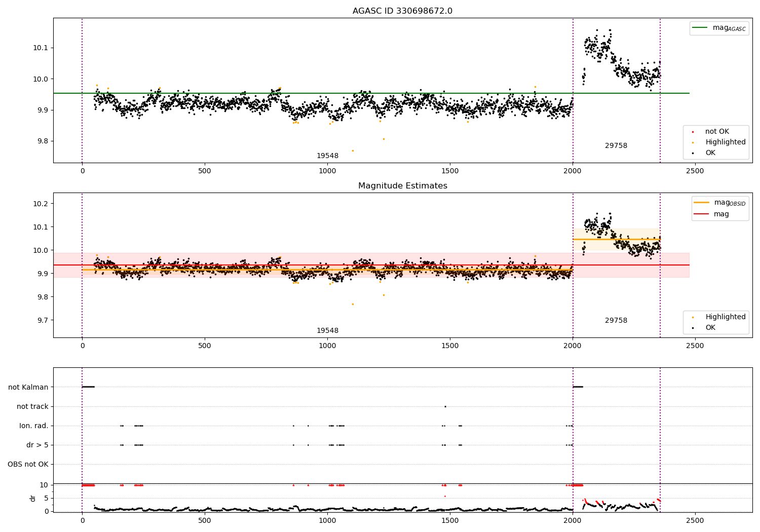The width and height of the screenshot is (760, 532).
Task: Click the lowest orange point in the AGASC ID plot
Action: pos(353,150)
